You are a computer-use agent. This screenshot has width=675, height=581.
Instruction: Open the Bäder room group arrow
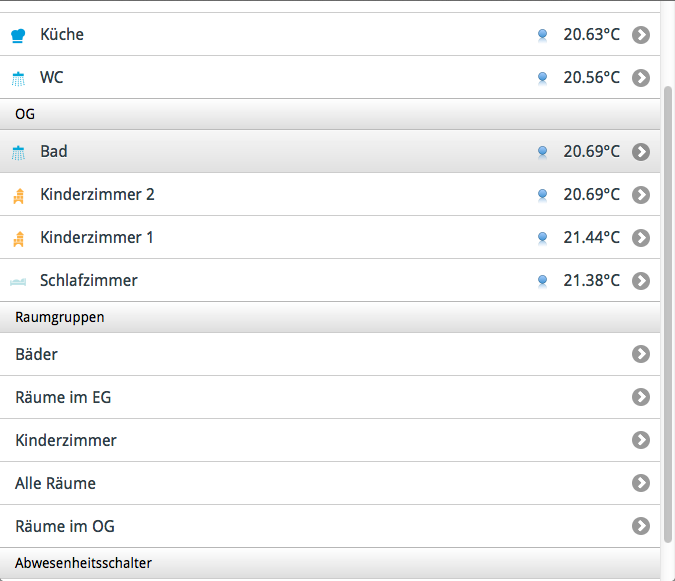coord(641,354)
